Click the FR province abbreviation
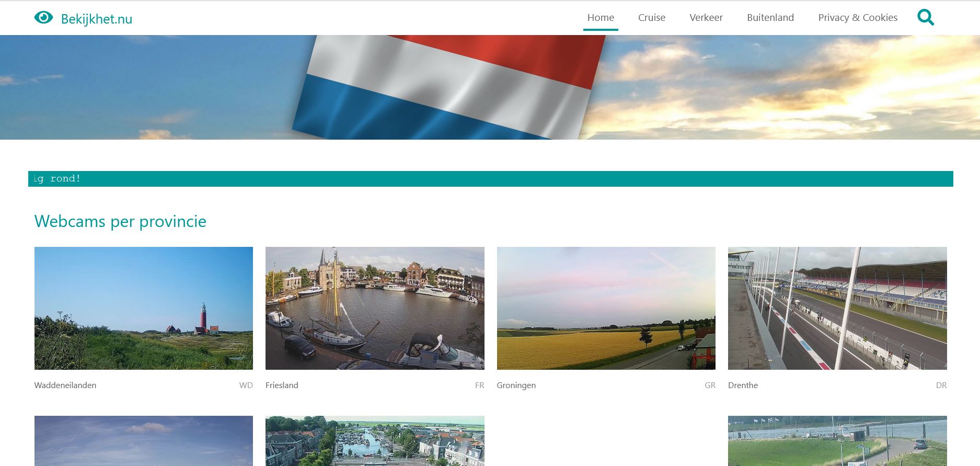This screenshot has width=980, height=466. coord(480,385)
